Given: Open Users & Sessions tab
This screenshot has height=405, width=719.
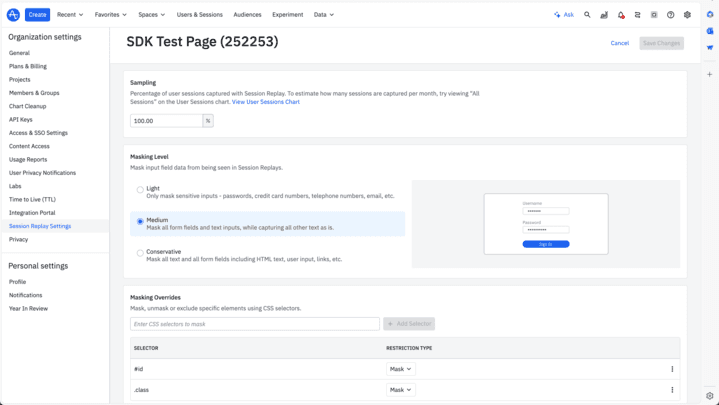Looking at the screenshot, I should coord(200,15).
